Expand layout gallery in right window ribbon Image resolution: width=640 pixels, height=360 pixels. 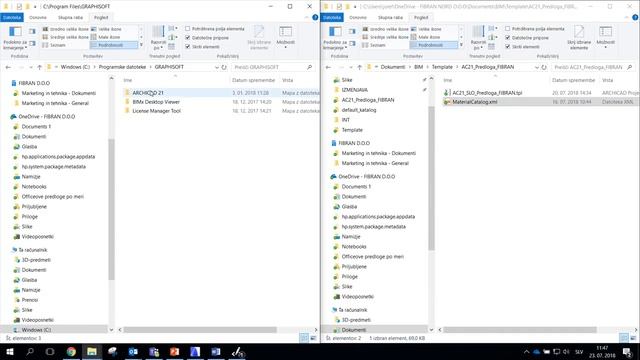click(461, 45)
